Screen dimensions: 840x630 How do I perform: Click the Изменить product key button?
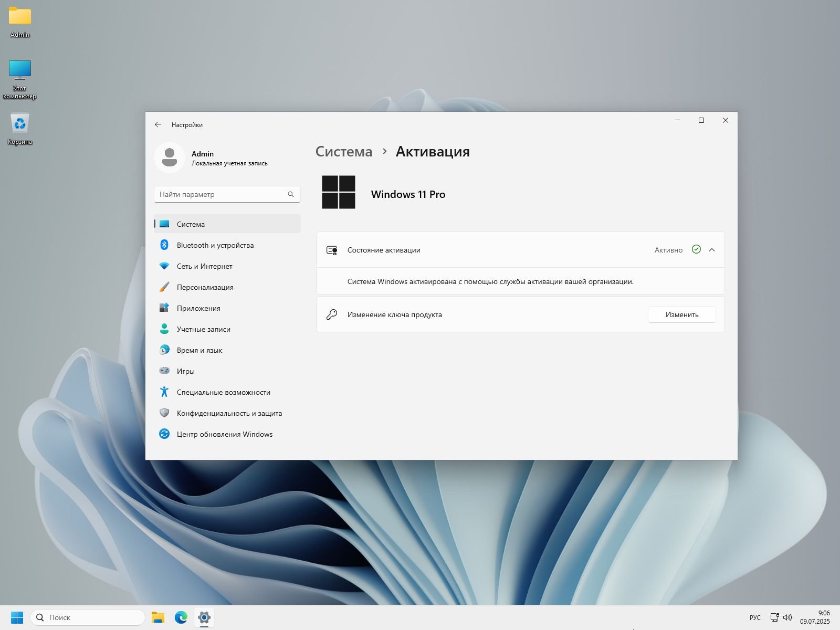(682, 314)
